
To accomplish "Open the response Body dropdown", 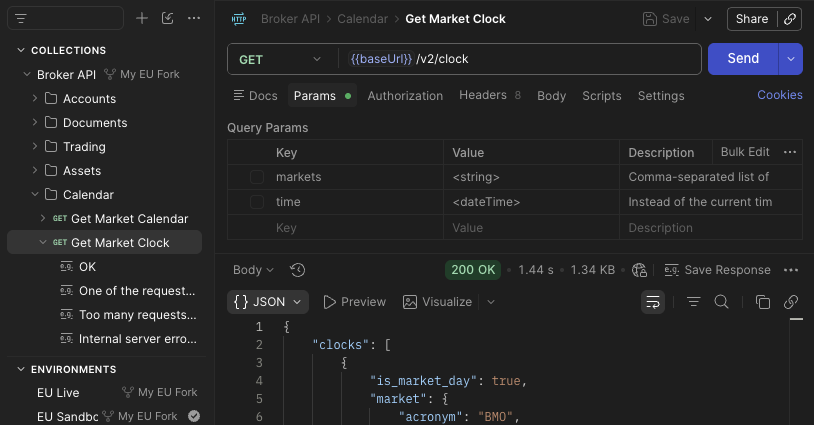I will coord(253,270).
